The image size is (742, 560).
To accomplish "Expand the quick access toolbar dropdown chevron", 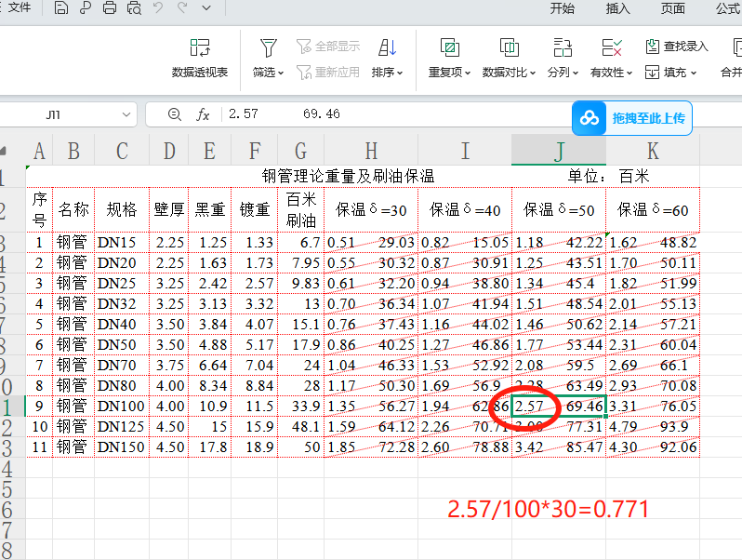I will [206, 7].
